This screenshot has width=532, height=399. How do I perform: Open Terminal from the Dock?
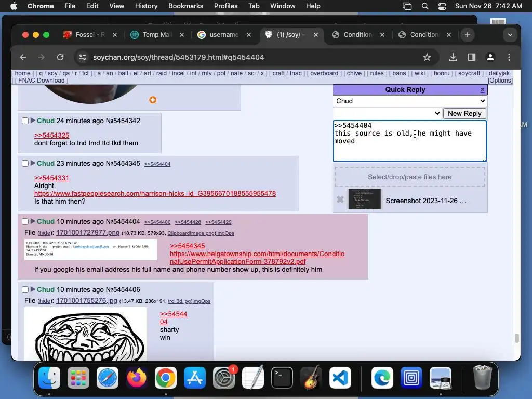[282, 378]
